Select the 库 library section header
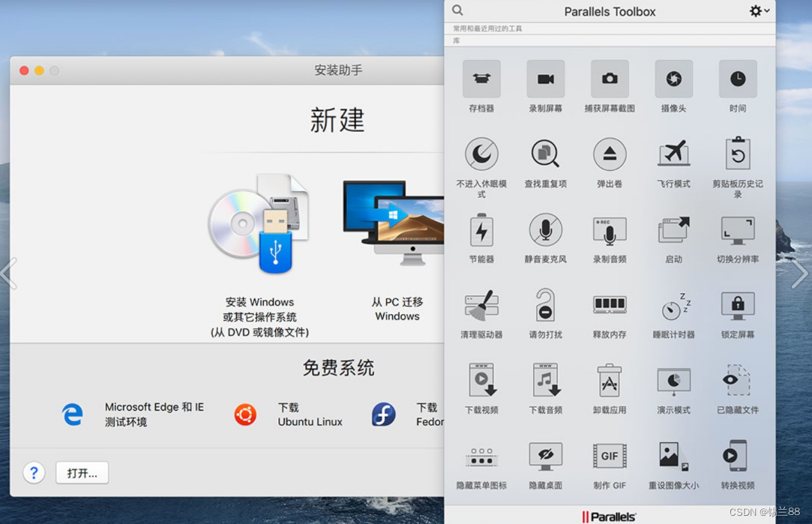 coord(456,40)
